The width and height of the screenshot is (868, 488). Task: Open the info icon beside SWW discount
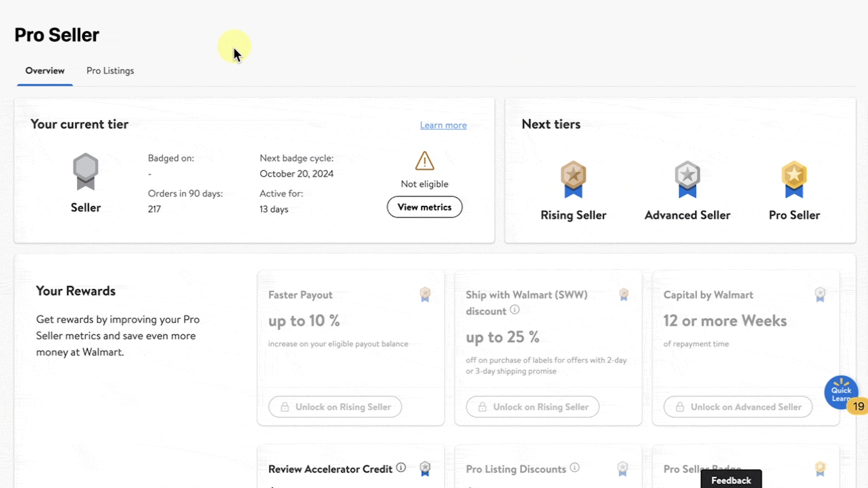coord(514,310)
